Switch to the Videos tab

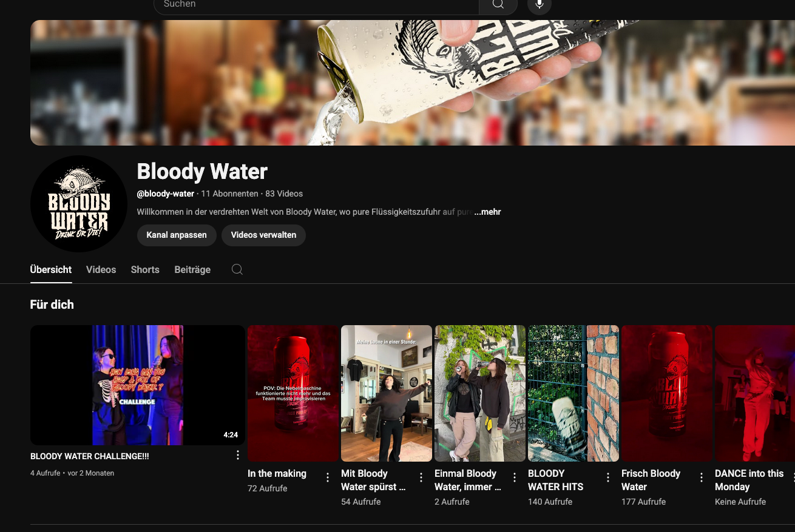point(101,270)
